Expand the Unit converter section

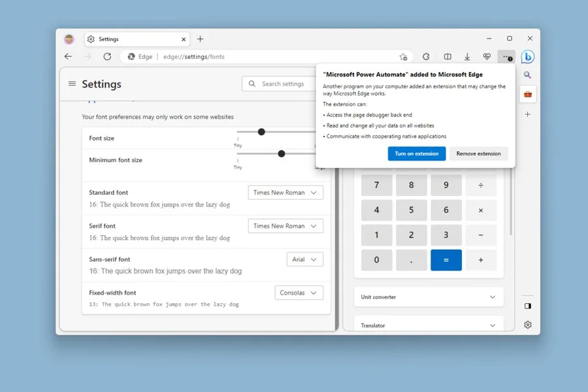click(x=429, y=297)
